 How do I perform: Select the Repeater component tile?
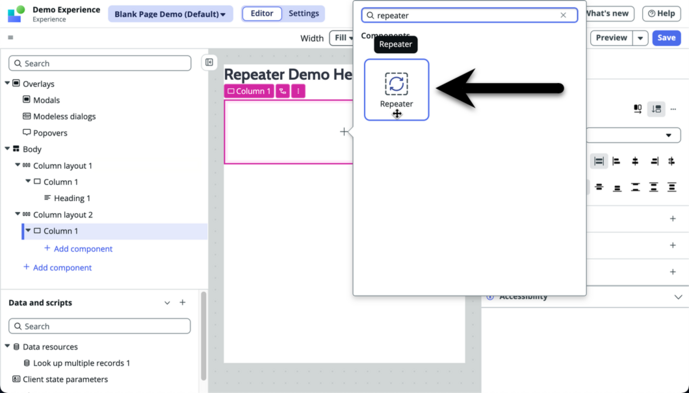click(x=396, y=90)
